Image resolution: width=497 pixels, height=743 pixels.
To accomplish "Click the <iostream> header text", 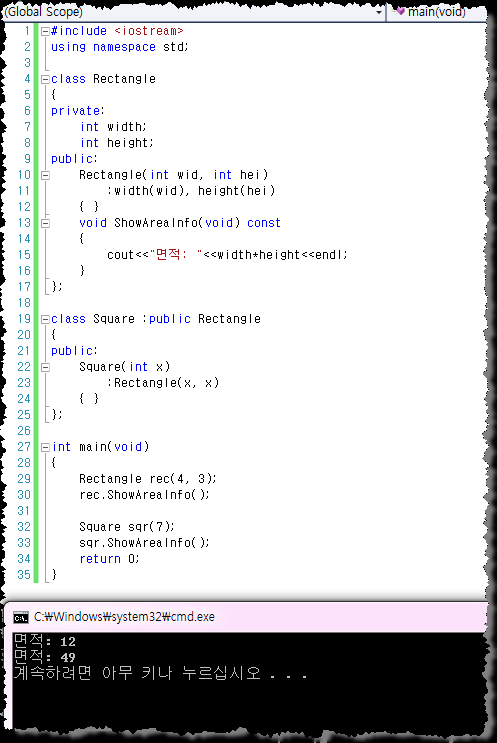I will [x=148, y=31].
